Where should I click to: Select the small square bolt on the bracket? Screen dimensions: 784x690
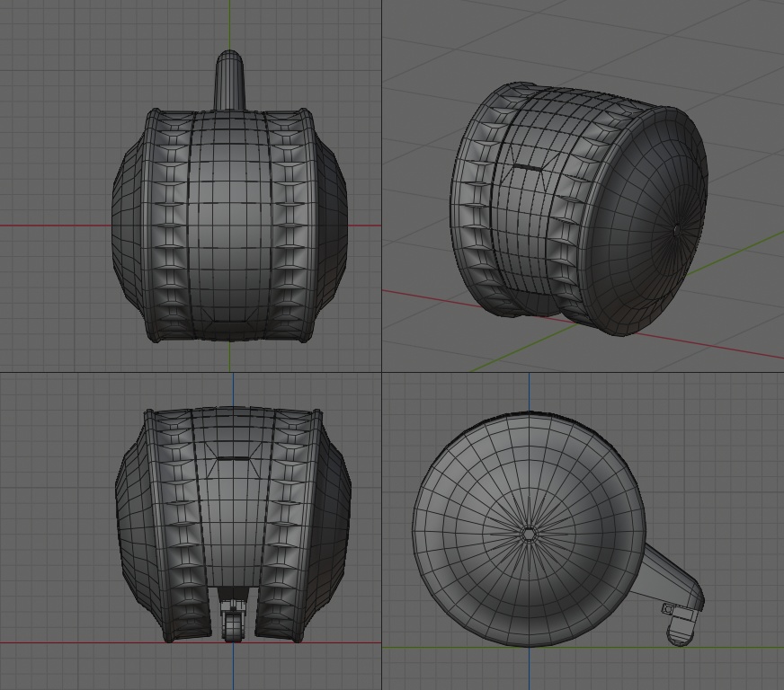[667, 609]
